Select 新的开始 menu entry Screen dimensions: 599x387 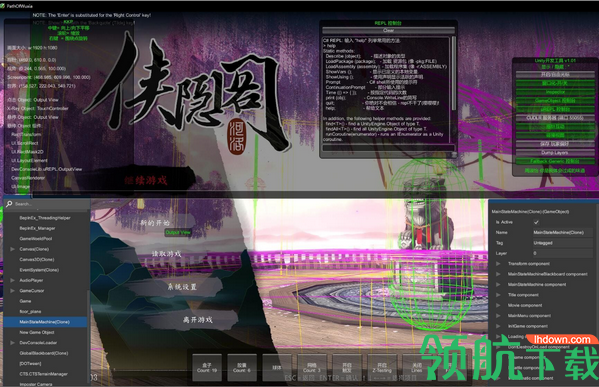pos(155,223)
